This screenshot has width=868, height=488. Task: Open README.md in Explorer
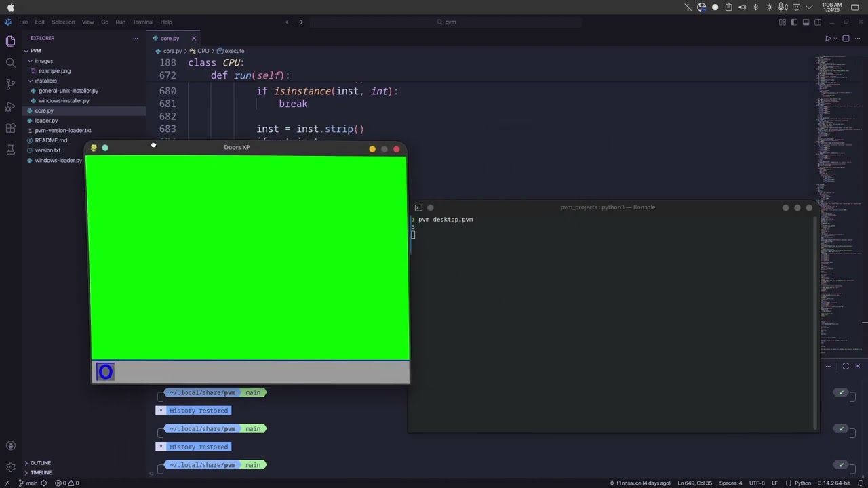tap(51, 140)
